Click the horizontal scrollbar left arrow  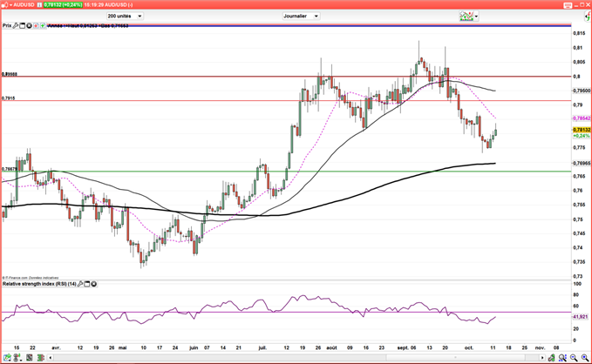point(51,357)
